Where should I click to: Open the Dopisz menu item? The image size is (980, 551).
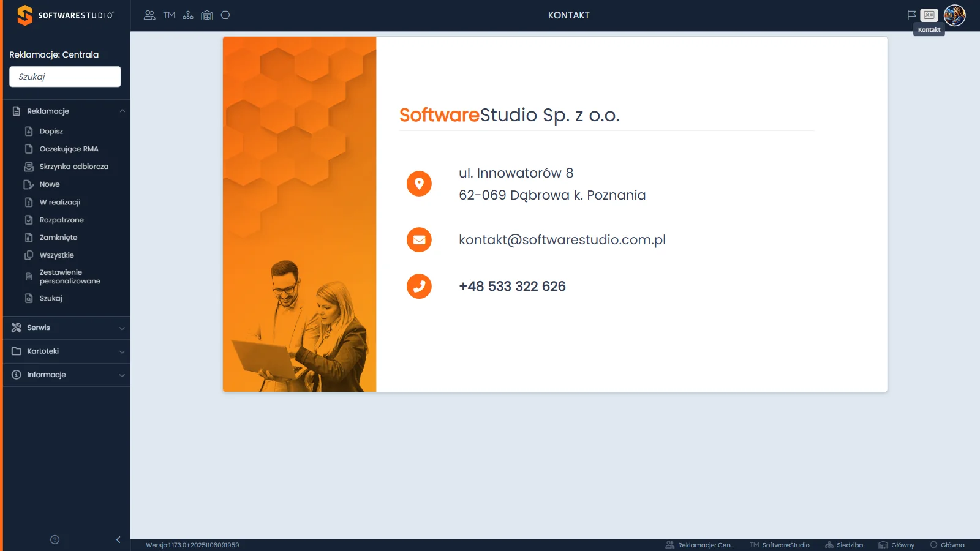coord(51,131)
